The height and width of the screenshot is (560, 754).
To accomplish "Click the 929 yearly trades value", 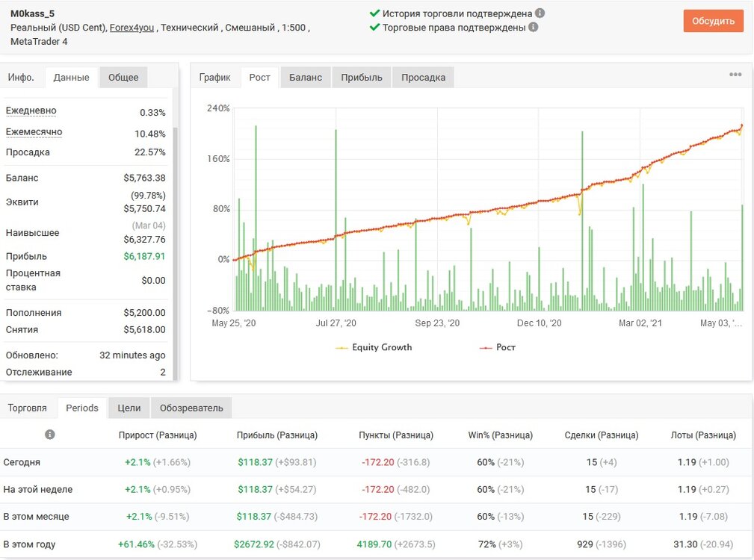I will (x=585, y=544).
